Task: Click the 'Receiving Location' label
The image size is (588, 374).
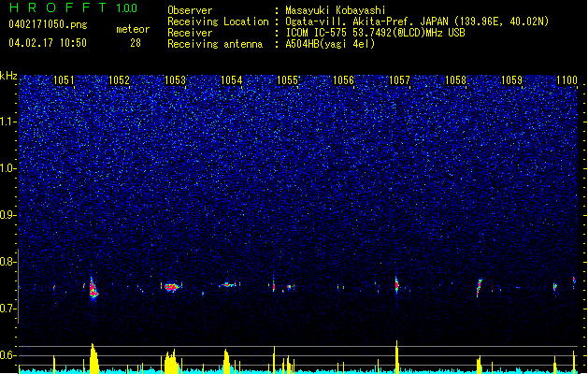Action: click(x=218, y=22)
